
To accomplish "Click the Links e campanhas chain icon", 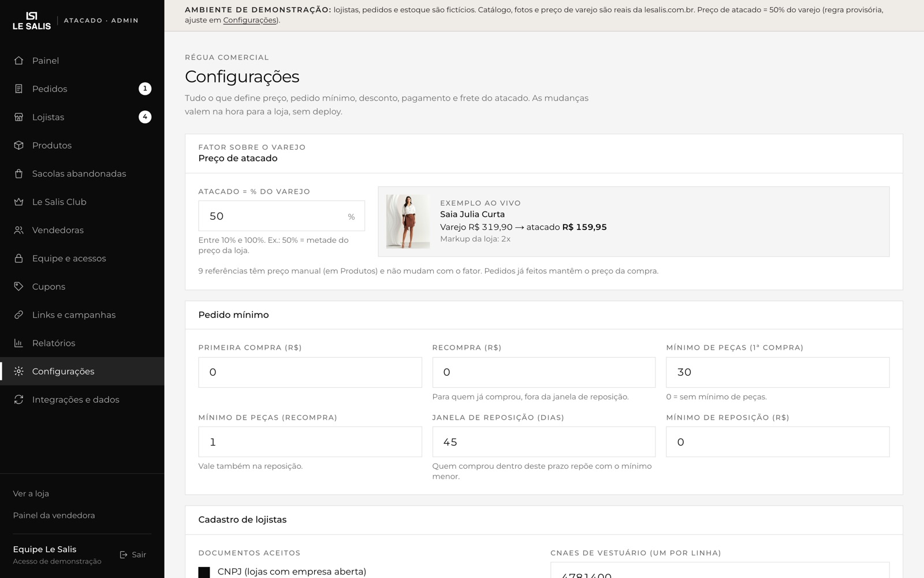I will (x=18, y=315).
